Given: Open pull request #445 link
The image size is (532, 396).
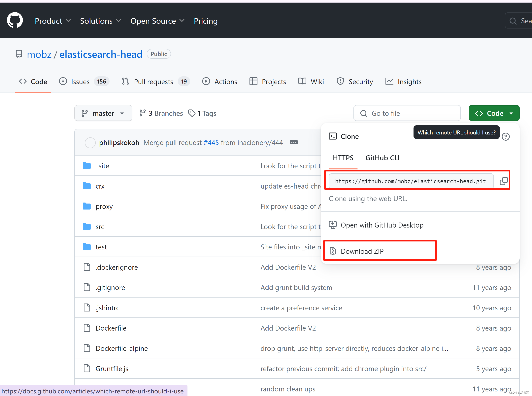Looking at the screenshot, I should click(211, 142).
